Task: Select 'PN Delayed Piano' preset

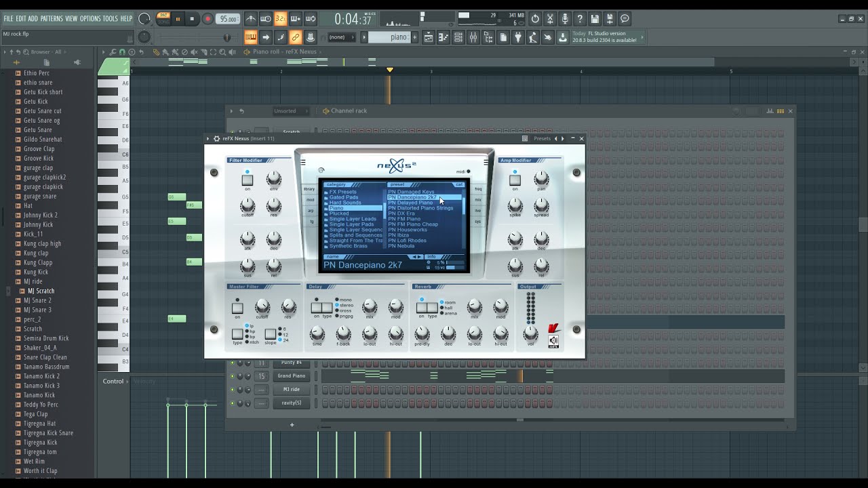Action: click(x=410, y=203)
